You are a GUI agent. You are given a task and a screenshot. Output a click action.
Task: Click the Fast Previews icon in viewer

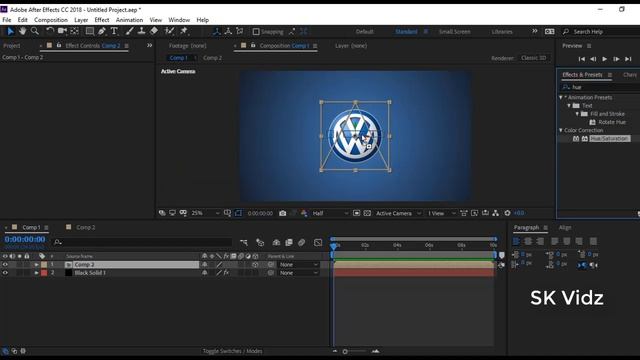pyautogui.click(x=474, y=213)
